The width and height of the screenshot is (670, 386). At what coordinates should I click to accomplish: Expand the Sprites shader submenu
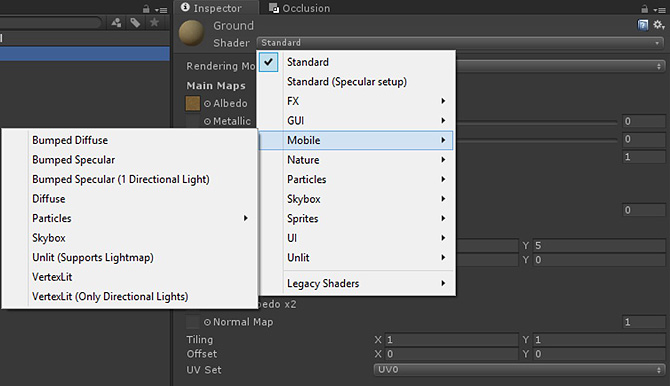pyautogui.click(x=356, y=219)
